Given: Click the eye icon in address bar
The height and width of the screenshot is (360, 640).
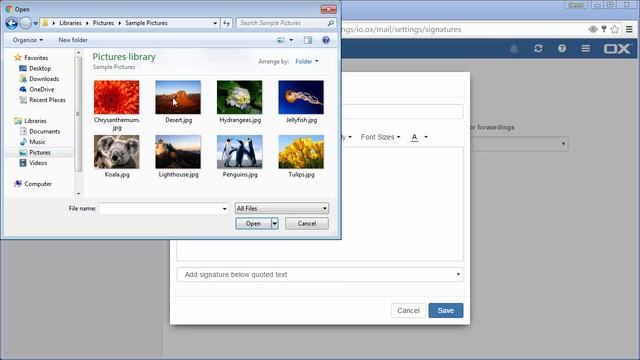Looking at the screenshot, I should pyautogui.click(x=593, y=29).
